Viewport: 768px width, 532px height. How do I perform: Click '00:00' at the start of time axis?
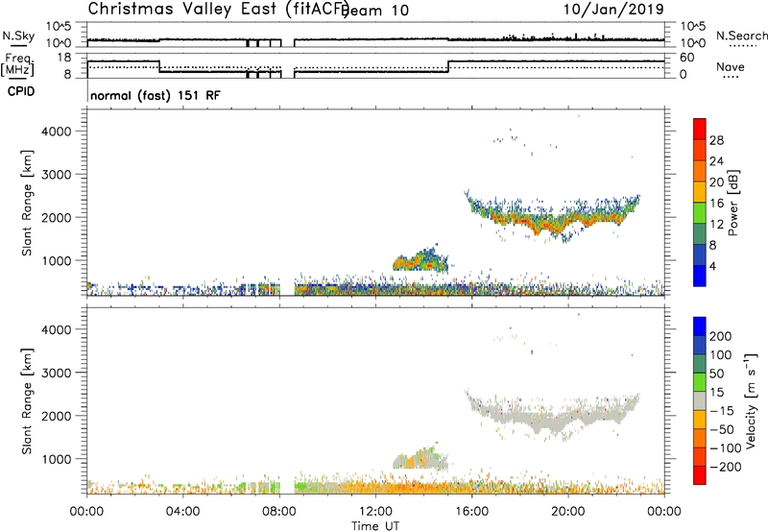click(x=86, y=512)
